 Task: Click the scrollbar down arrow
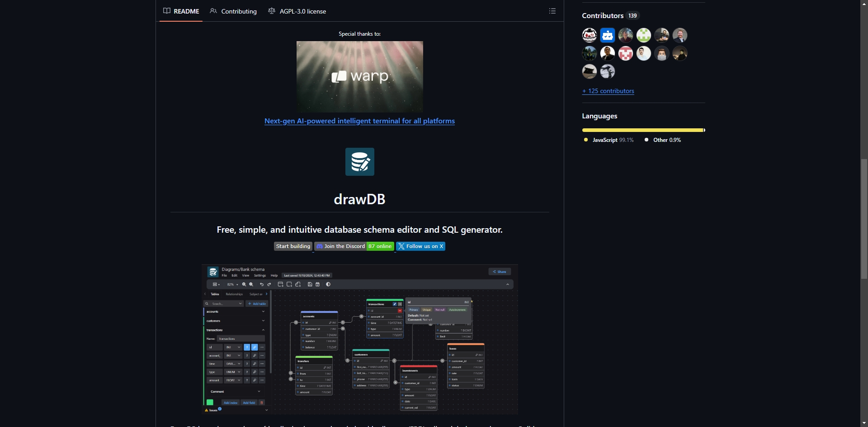click(864, 423)
